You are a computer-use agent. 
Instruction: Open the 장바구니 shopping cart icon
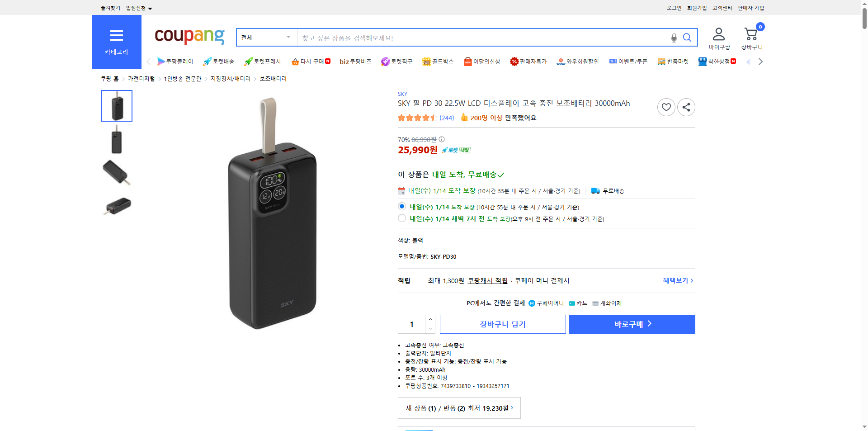751,33
